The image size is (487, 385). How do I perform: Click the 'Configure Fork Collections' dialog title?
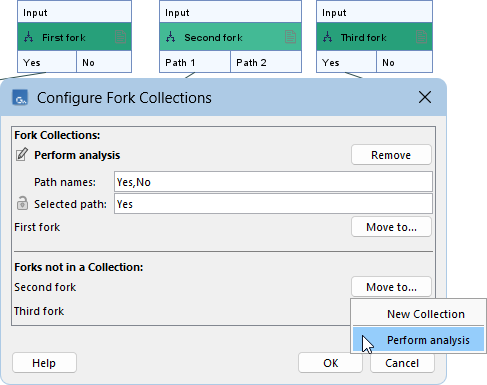(124, 98)
